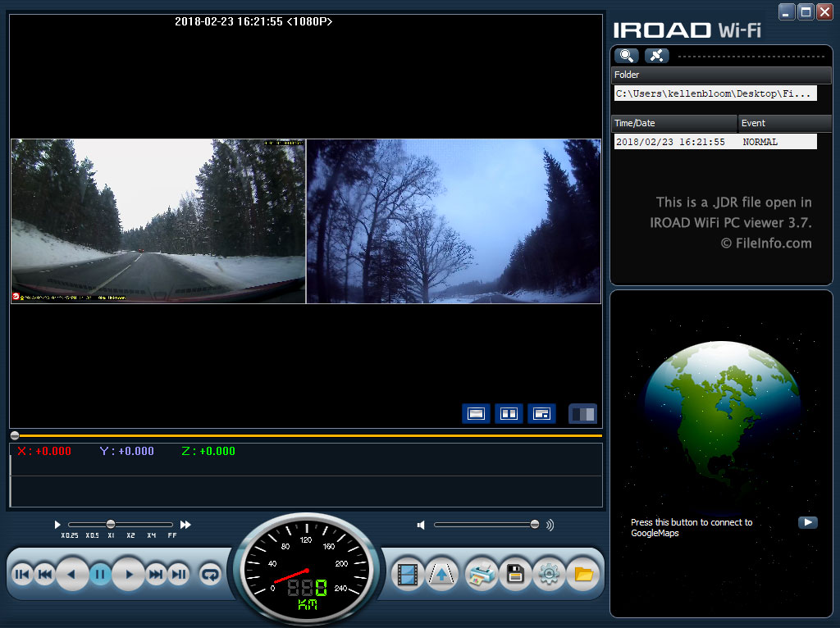Click the FF speed label
Viewport: 840px width, 628px height.
click(x=172, y=535)
